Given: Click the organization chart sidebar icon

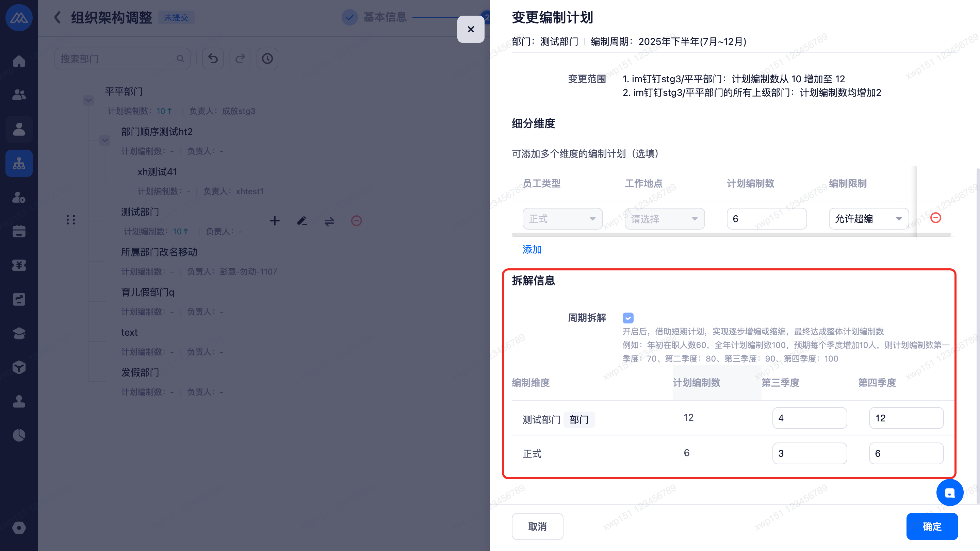Looking at the screenshot, I should [x=19, y=164].
